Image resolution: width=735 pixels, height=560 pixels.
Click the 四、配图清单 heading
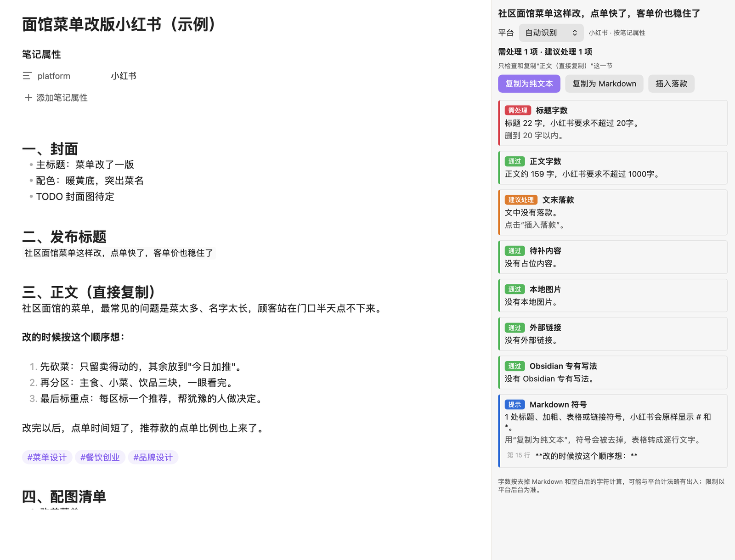(x=64, y=496)
